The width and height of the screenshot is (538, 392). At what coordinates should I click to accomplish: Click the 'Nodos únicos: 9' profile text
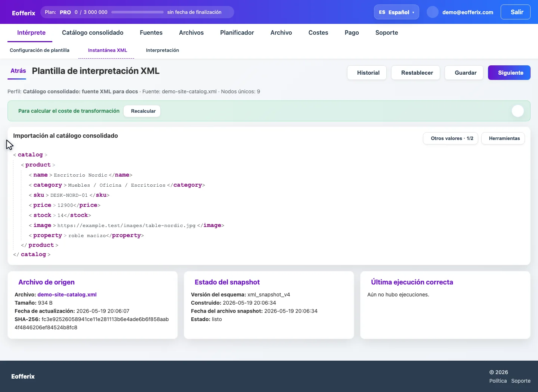(240, 91)
